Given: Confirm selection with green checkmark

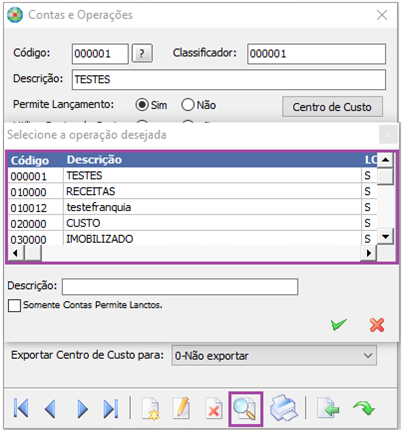Looking at the screenshot, I should (x=339, y=324).
